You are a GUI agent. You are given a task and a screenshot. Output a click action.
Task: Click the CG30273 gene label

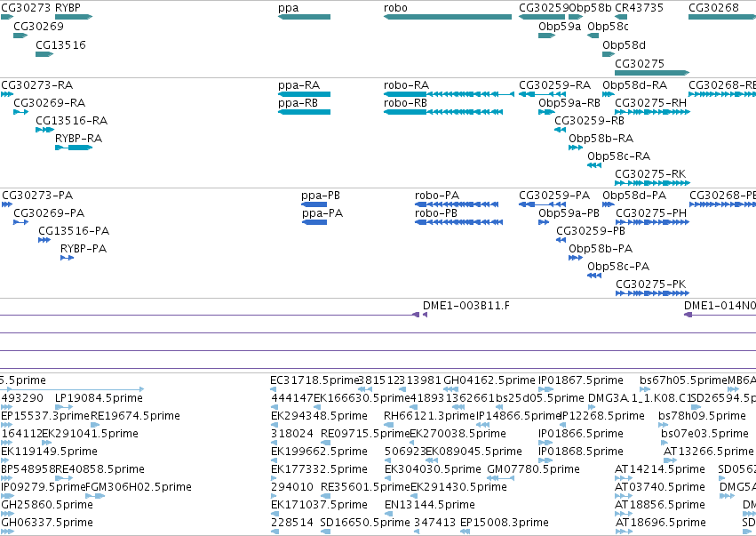(x=27, y=8)
